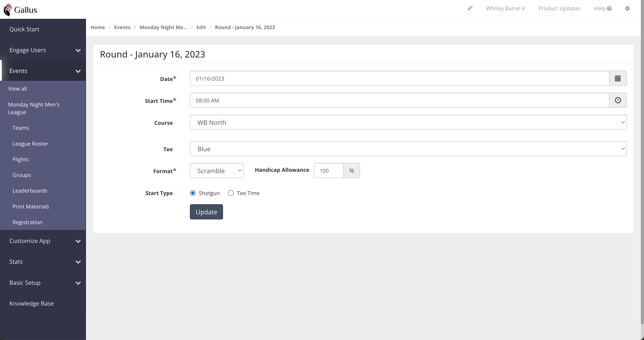Click the Help link in the header

(603, 8)
